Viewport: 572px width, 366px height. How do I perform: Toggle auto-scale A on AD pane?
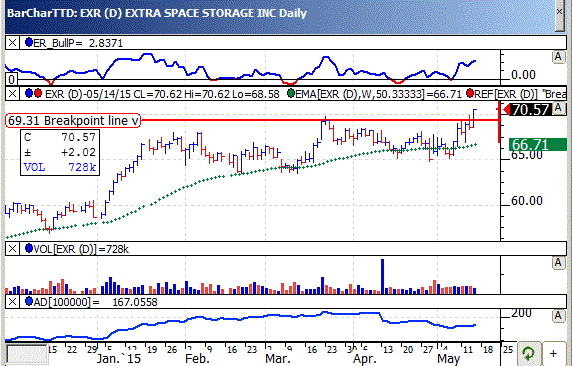[x=558, y=316]
